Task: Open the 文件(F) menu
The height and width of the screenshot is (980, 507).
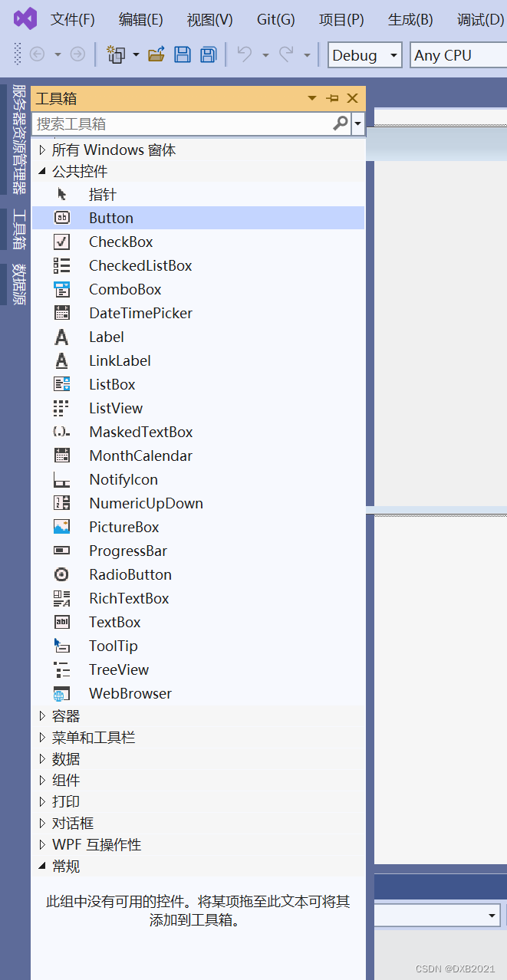Action: 73,20
